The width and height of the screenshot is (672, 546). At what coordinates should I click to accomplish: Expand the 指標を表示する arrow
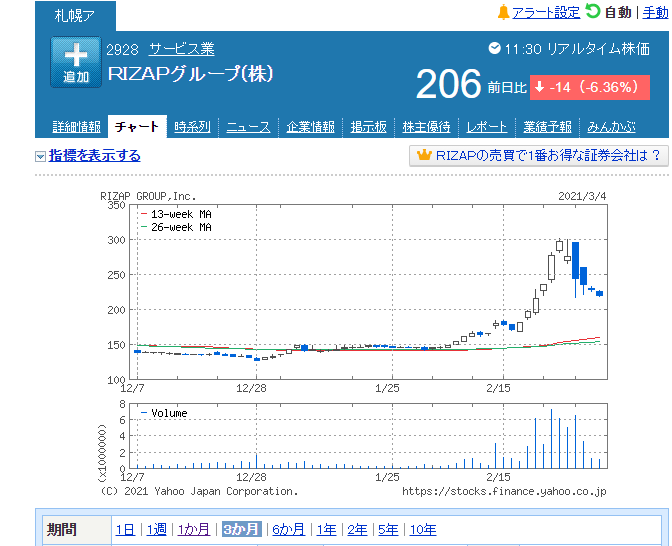(x=40, y=156)
